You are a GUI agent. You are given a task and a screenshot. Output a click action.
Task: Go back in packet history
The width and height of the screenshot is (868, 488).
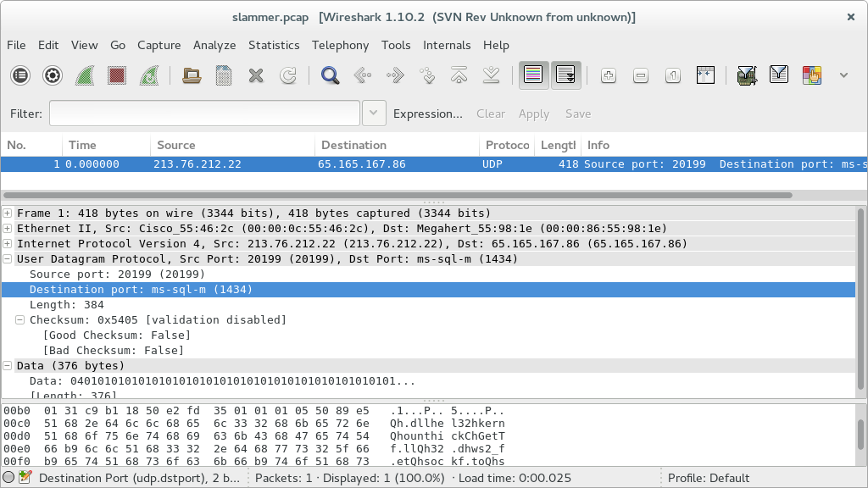tap(363, 75)
